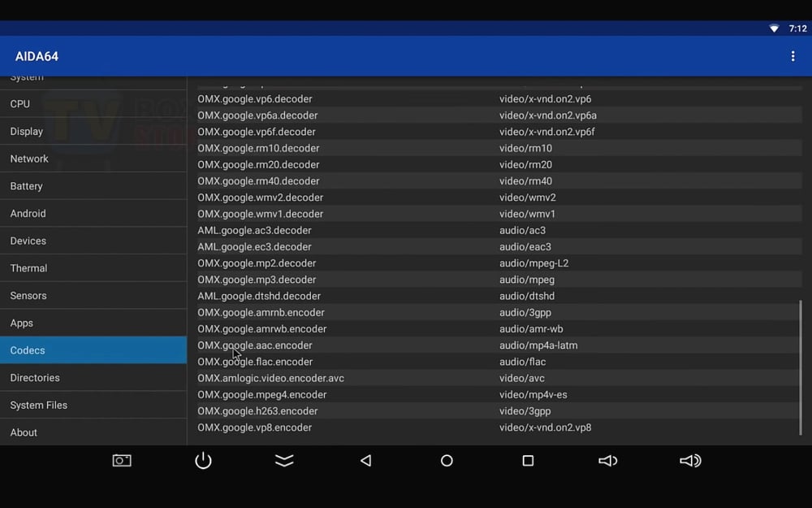Tap the power icon in the navigation bar

(203, 460)
